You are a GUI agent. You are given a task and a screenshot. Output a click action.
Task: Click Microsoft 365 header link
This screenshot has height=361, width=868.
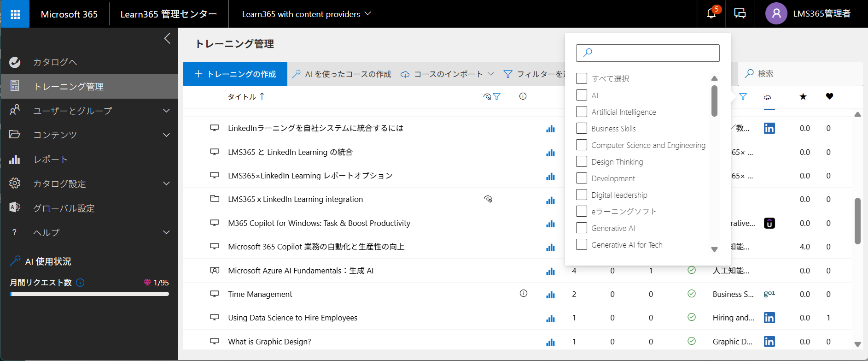[x=69, y=14]
